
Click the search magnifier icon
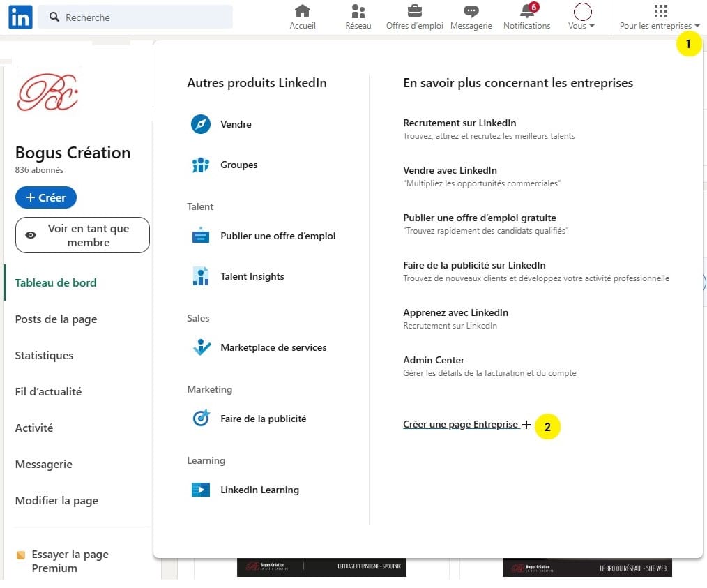pyautogui.click(x=54, y=17)
